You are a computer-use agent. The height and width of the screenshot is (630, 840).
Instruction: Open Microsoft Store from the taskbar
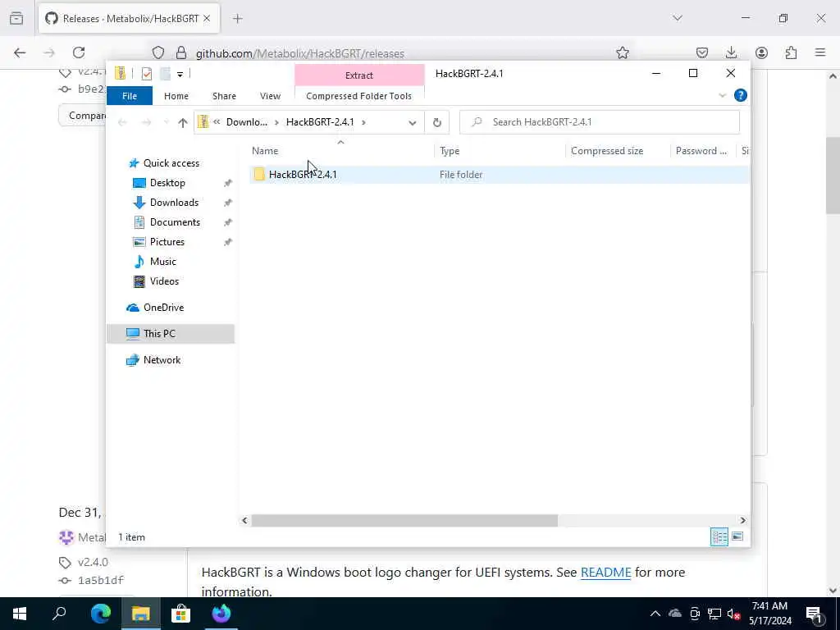tap(181, 614)
